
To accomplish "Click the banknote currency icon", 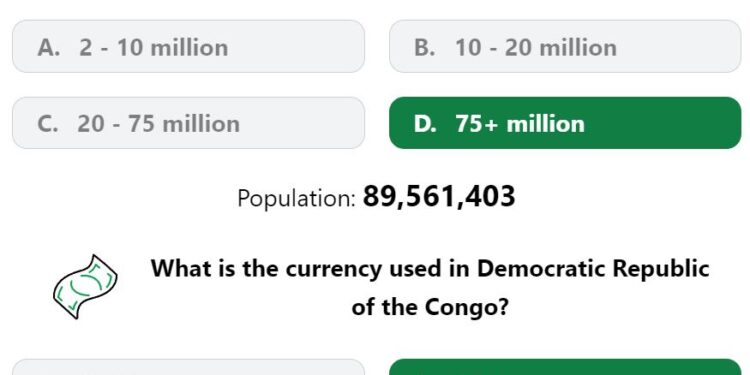I will (x=86, y=287).
